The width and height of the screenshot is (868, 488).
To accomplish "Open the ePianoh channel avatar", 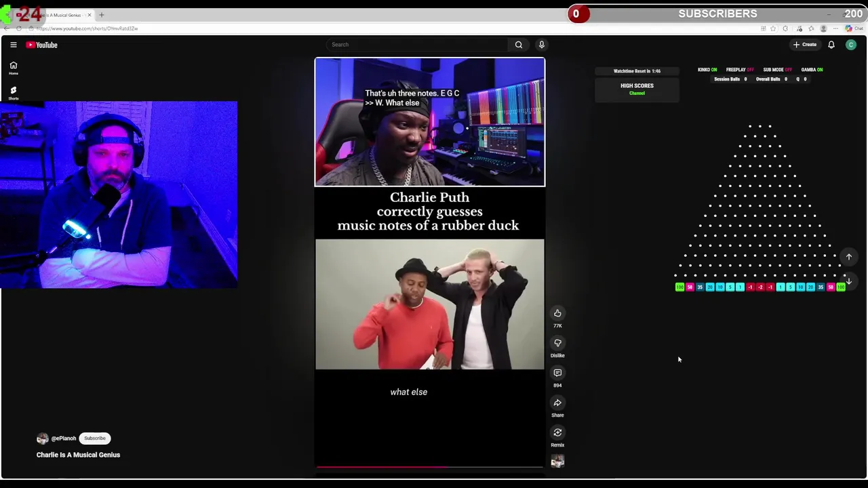I will pyautogui.click(x=43, y=439).
